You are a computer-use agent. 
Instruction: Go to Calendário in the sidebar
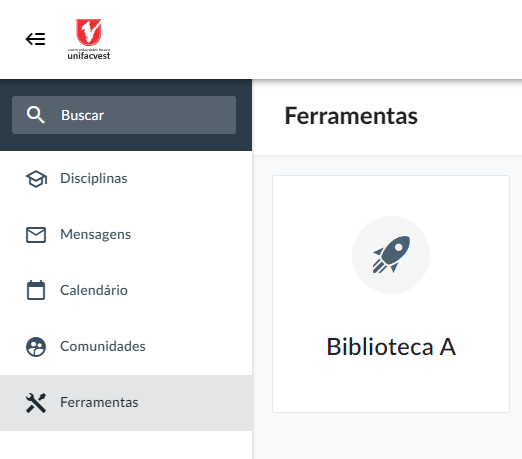pyautogui.click(x=126, y=290)
